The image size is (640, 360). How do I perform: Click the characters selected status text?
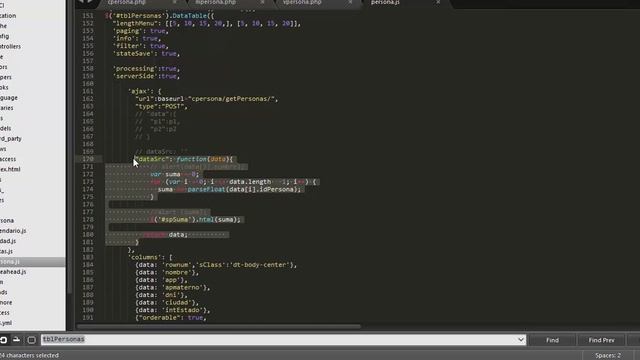tap(29, 356)
